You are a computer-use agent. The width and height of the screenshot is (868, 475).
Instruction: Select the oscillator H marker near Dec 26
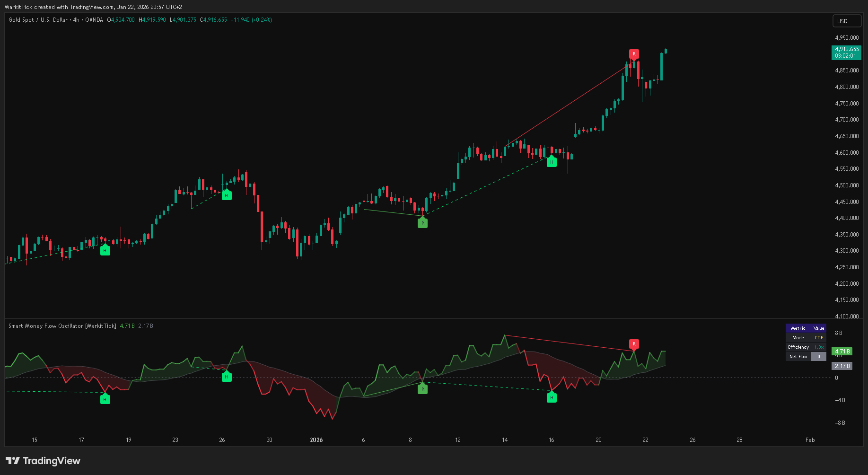tap(227, 377)
